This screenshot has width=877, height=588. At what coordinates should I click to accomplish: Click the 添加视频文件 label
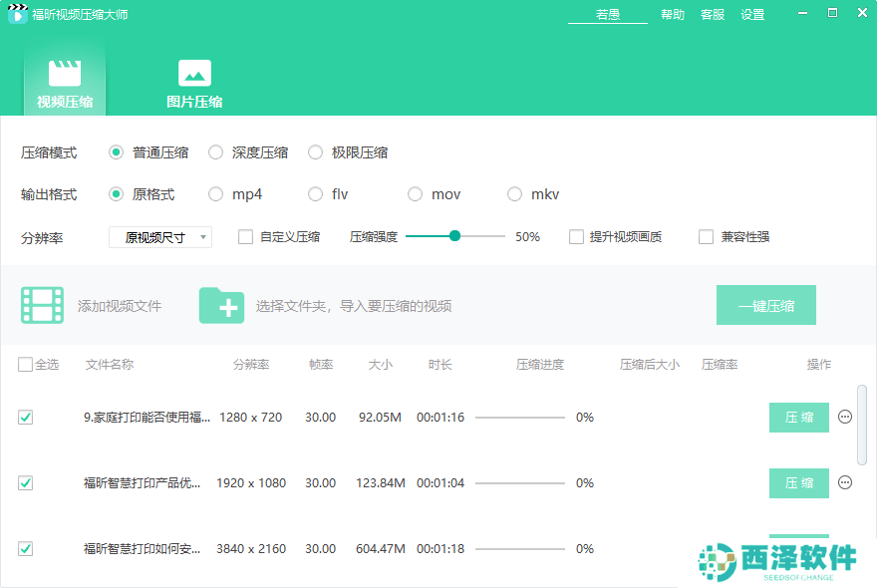tap(120, 306)
